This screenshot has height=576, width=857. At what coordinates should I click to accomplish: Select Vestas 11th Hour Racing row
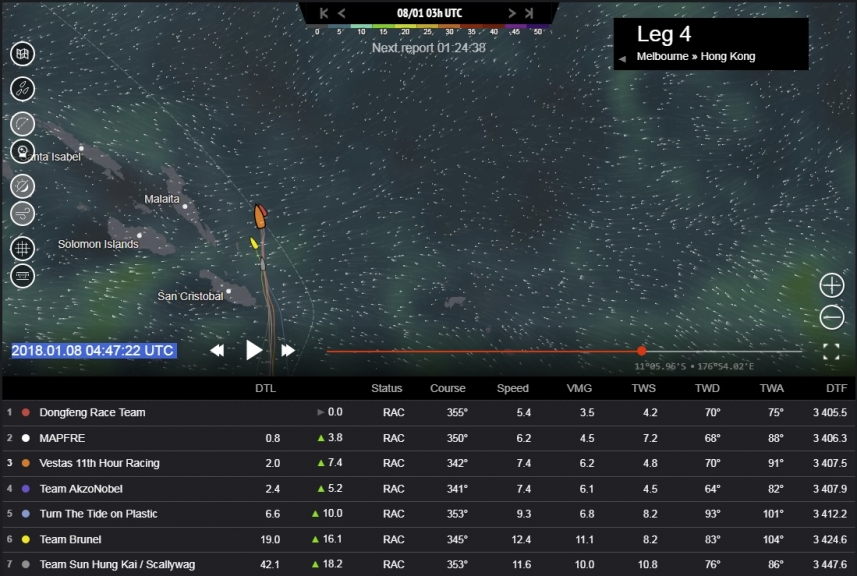click(428, 463)
